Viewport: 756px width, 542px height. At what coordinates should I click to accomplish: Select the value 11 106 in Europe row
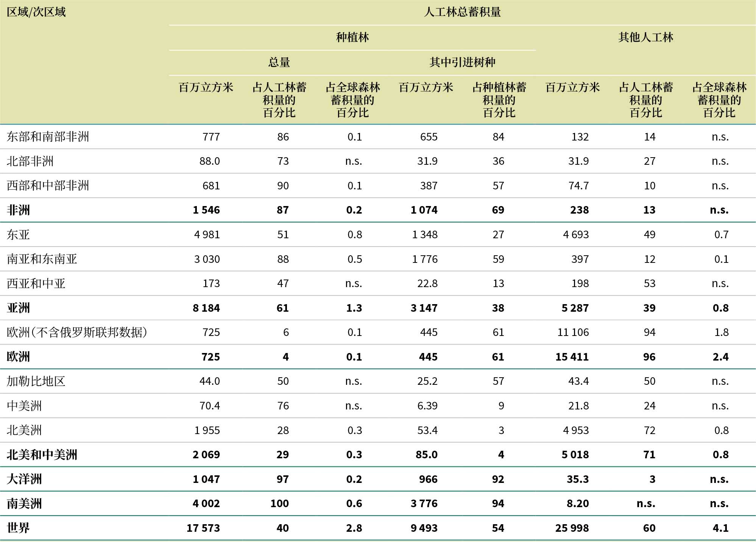click(573, 332)
